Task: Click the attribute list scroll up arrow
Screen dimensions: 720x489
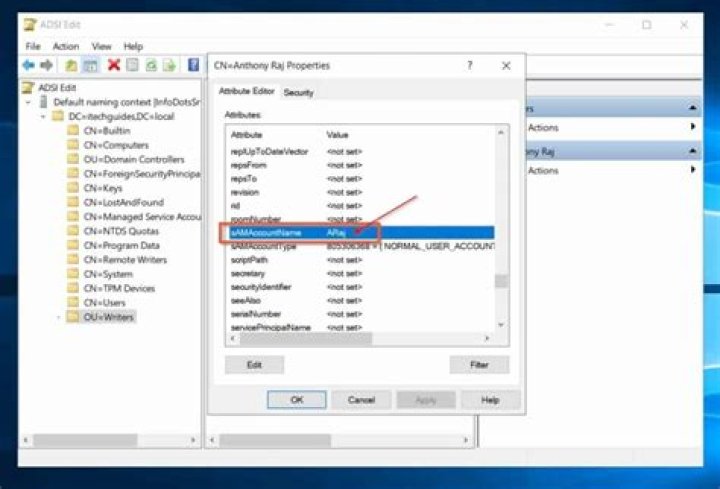Action: (501, 133)
